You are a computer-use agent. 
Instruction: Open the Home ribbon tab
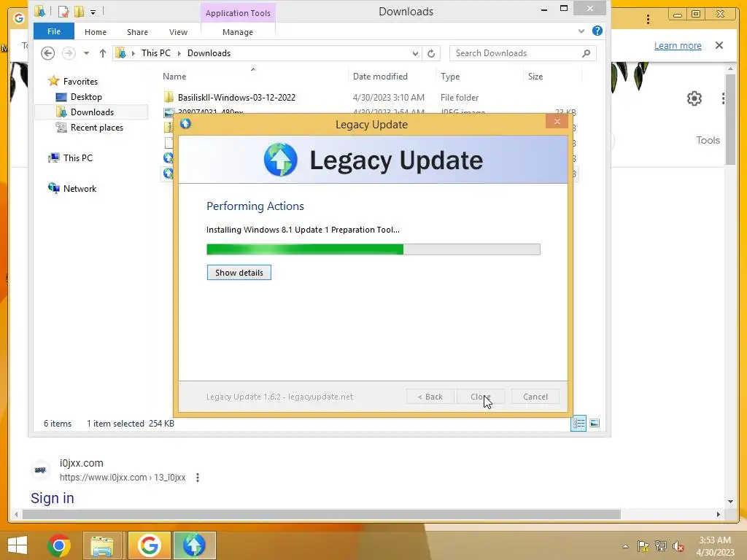pos(96,32)
